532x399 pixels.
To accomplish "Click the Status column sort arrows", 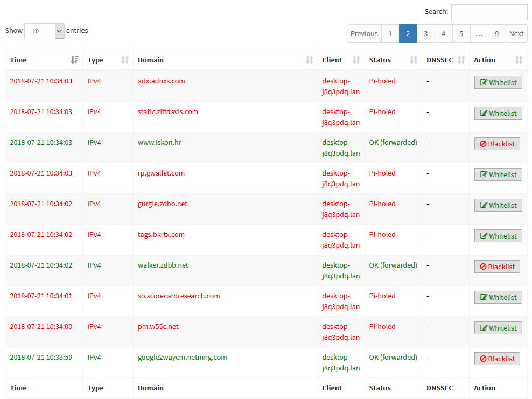I will 414,60.
